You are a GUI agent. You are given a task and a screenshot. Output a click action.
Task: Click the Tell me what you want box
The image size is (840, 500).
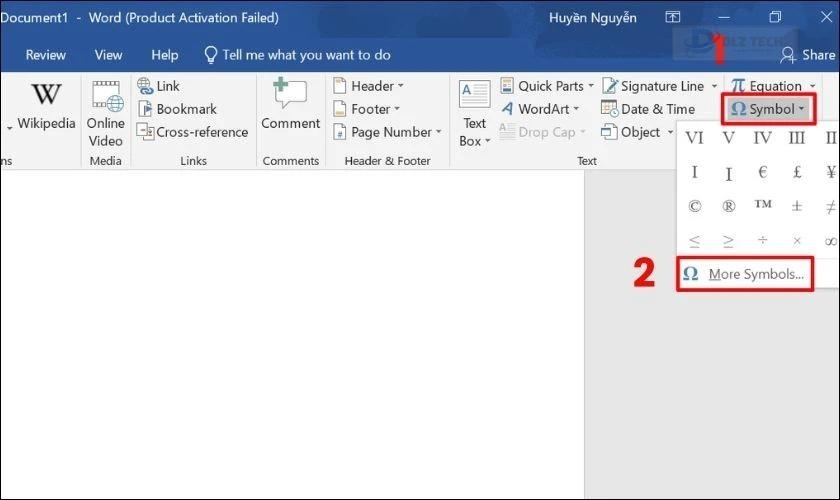click(x=297, y=55)
